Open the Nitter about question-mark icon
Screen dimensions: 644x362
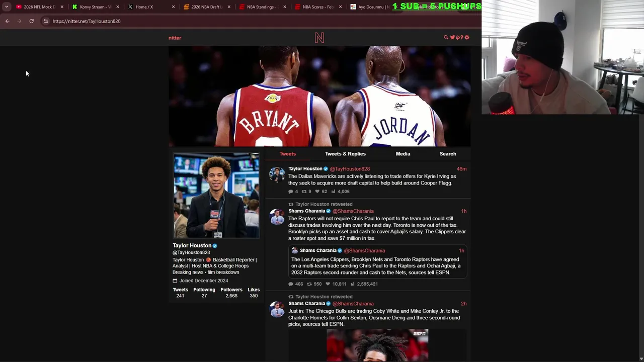pos(461,37)
